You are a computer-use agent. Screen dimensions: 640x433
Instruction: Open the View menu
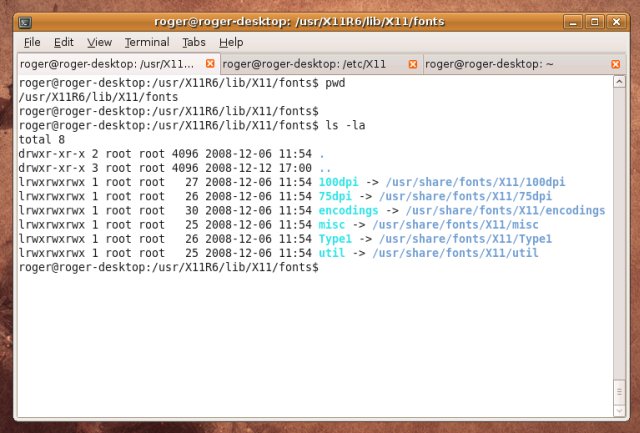click(99, 42)
